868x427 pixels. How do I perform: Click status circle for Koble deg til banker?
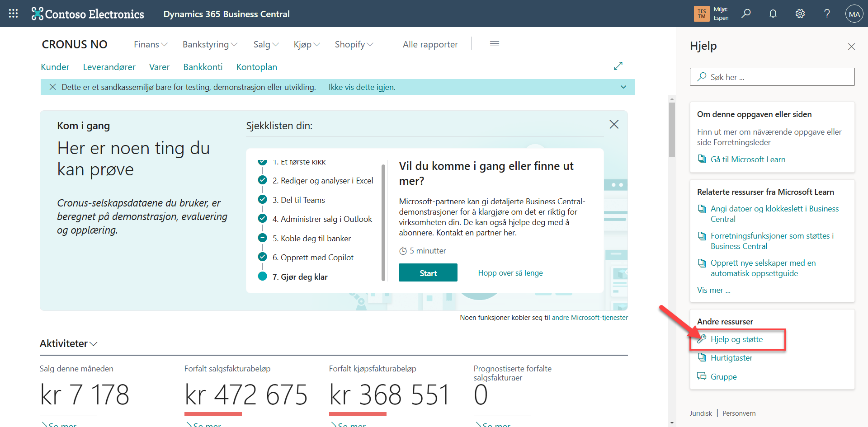tap(262, 238)
